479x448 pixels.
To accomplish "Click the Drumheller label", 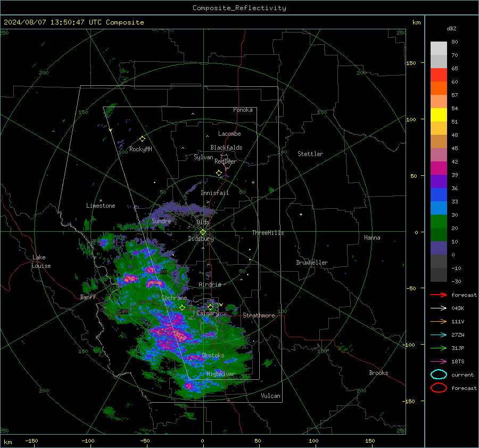I will coord(312,263).
